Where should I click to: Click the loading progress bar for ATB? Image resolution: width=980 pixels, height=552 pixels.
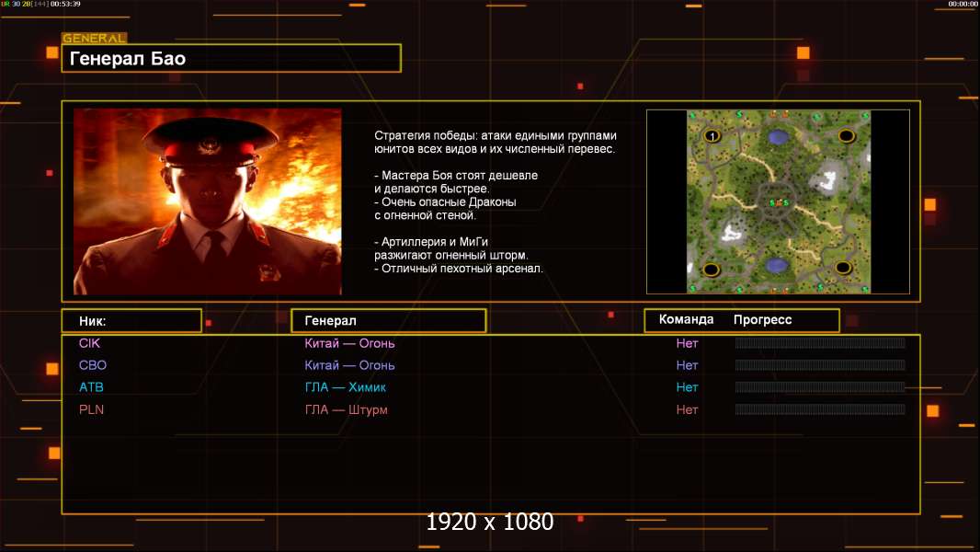click(x=820, y=387)
